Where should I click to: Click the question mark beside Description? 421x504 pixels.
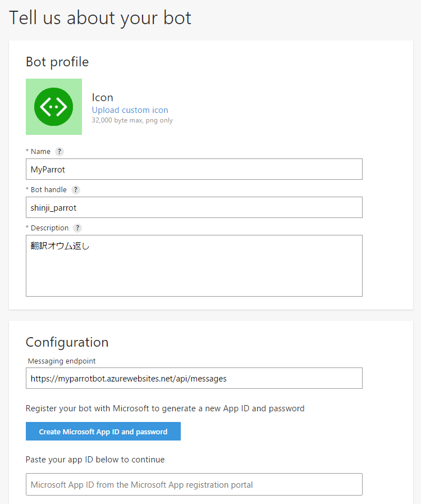tap(77, 228)
